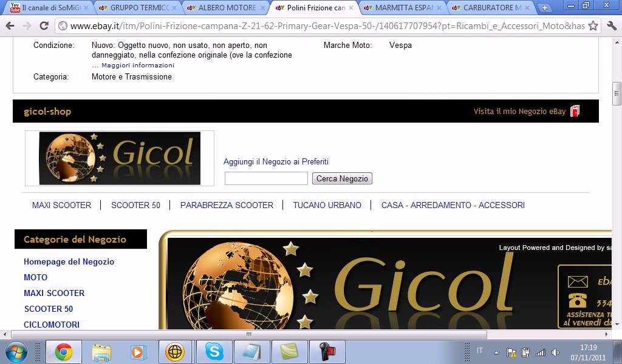Open a new browser tab

pos(545,7)
